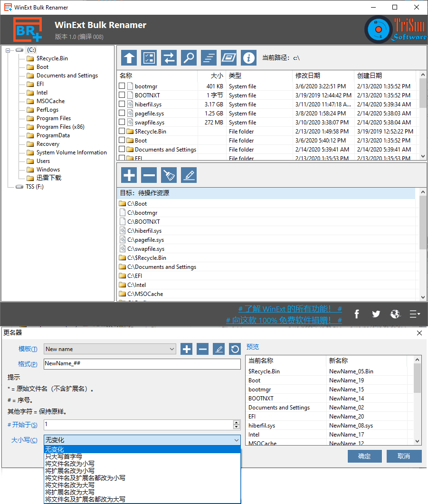Add selected items with the plus icon
The height and width of the screenshot is (504, 428).
tap(129, 175)
